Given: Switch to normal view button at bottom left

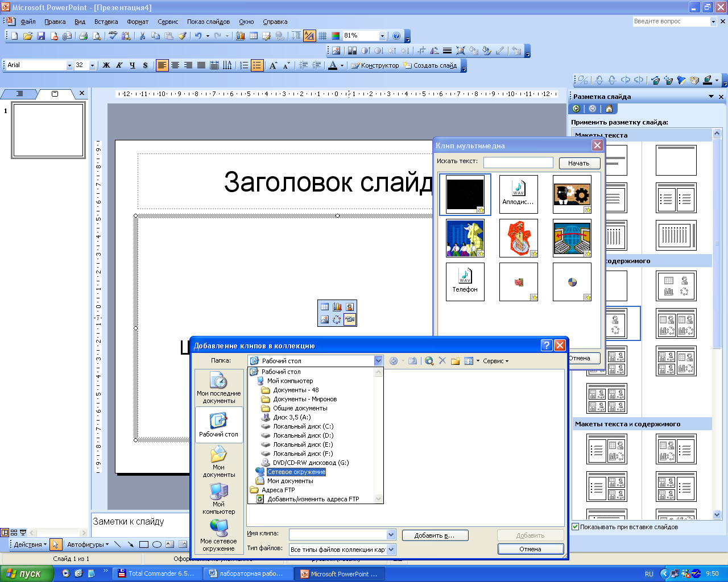Looking at the screenshot, I should point(5,533).
